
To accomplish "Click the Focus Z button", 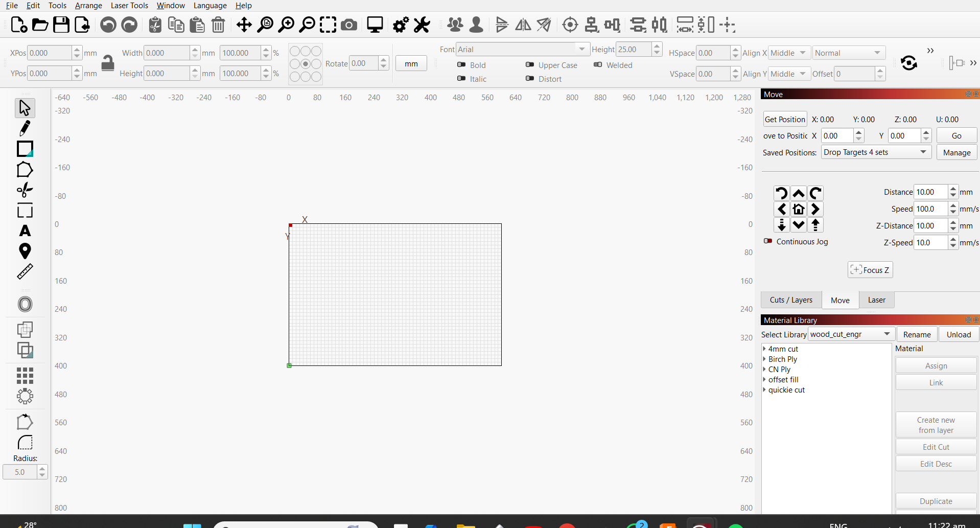I will pos(870,270).
